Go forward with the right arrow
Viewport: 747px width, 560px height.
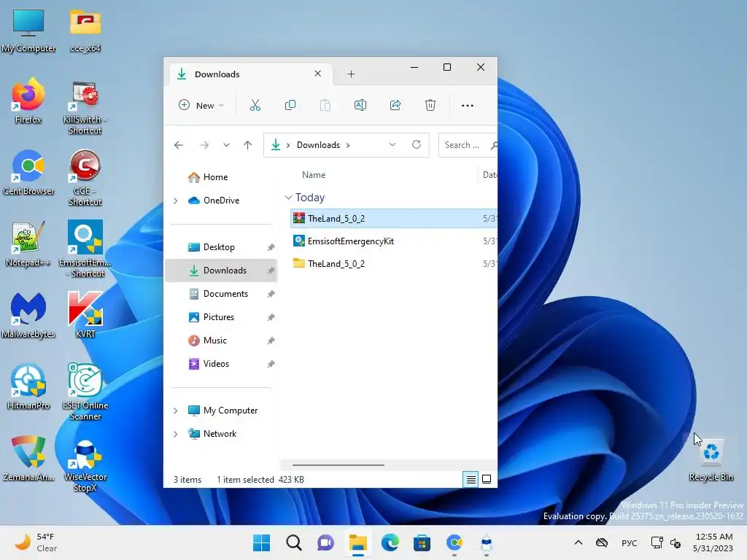[204, 145]
